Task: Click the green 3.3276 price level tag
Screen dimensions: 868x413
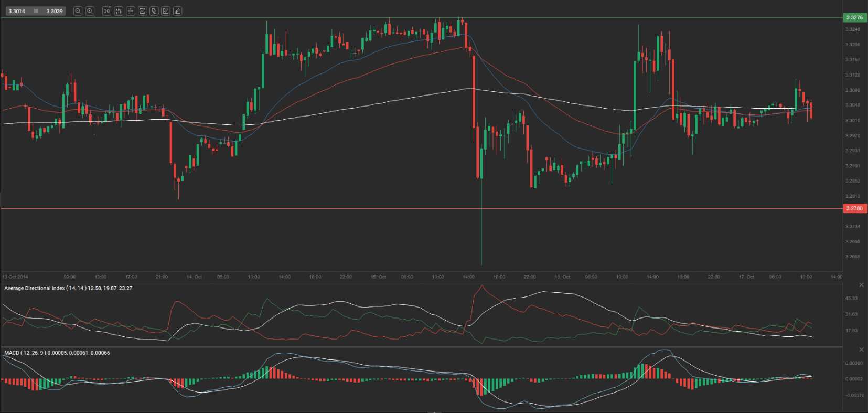Action: (x=854, y=17)
